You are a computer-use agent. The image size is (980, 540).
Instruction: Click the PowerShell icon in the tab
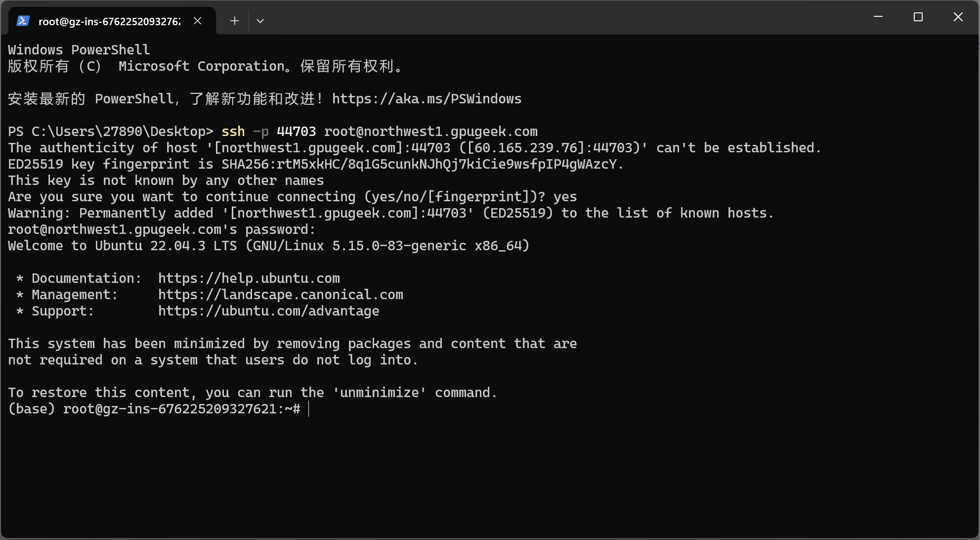pos(23,21)
